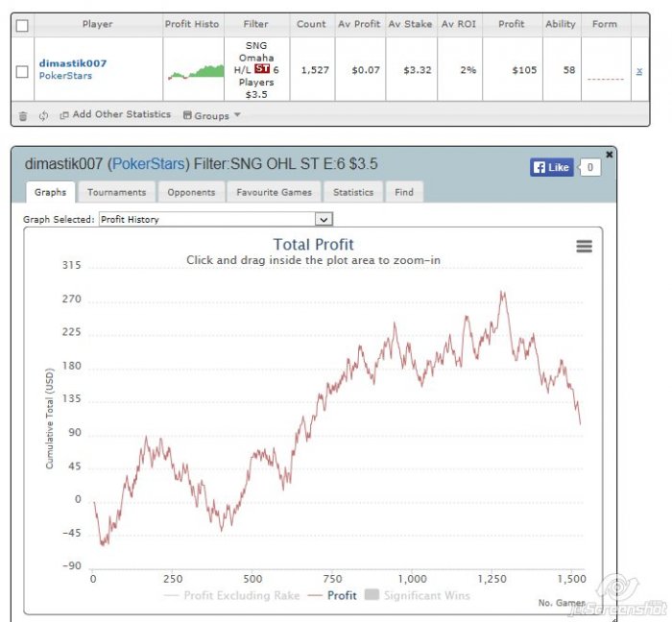Viewport: 672px width, 622px height.
Task: Open the Opponents tab
Action: point(191,192)
